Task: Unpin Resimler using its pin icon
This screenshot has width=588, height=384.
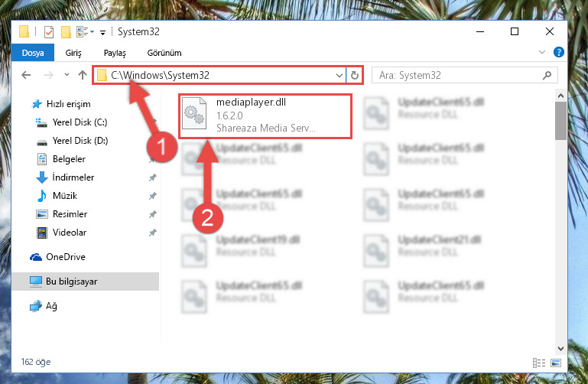Action: pyautogui.click(x=153, y=214)
